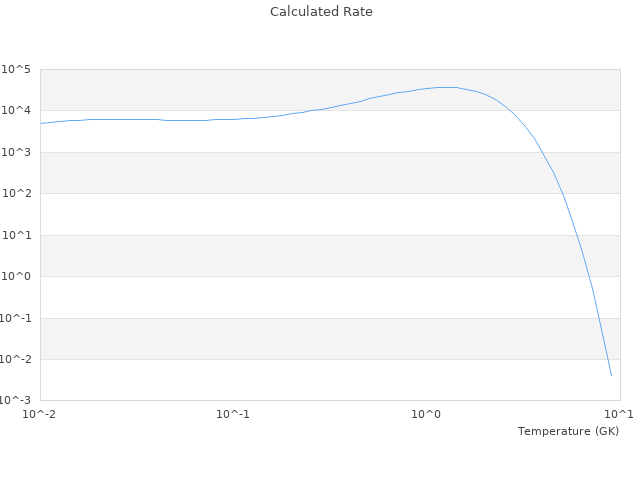
Task: Click the 10^-2 label on the y-axis
Action: pos(17,360)
